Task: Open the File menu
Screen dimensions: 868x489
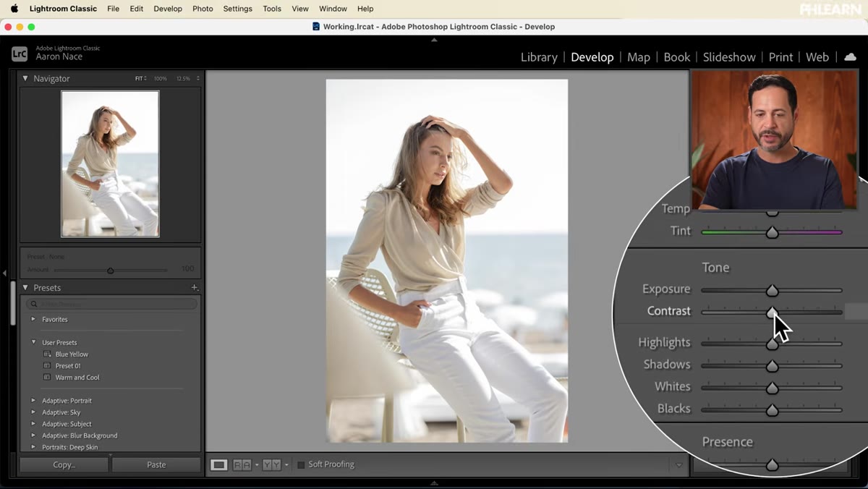Action: [x=113, y=9]
